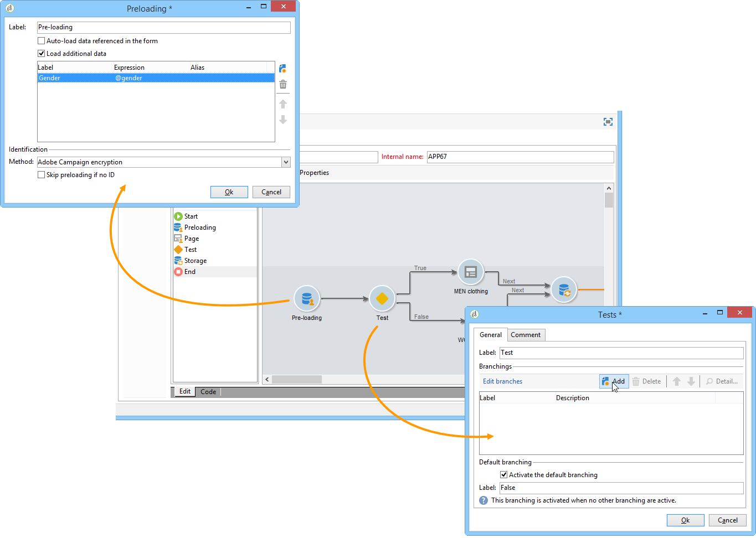Cancel the Preloading dialog
The height and width of the screenshot is (538, 756).
[x=271, y=192]
